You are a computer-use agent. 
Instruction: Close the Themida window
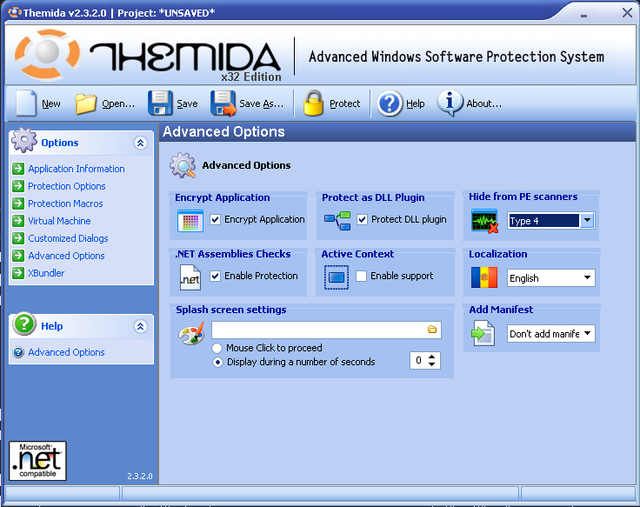pyautogui.click(x=627, y=13)
